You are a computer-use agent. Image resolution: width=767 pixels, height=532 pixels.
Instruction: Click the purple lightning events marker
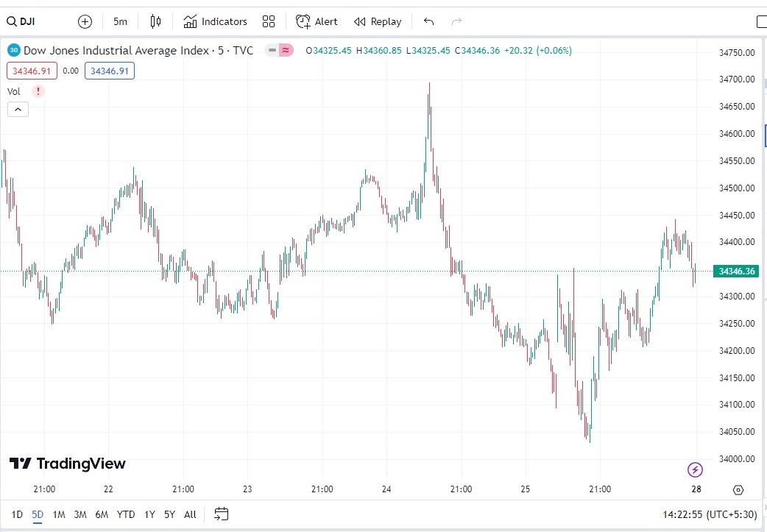695,469
